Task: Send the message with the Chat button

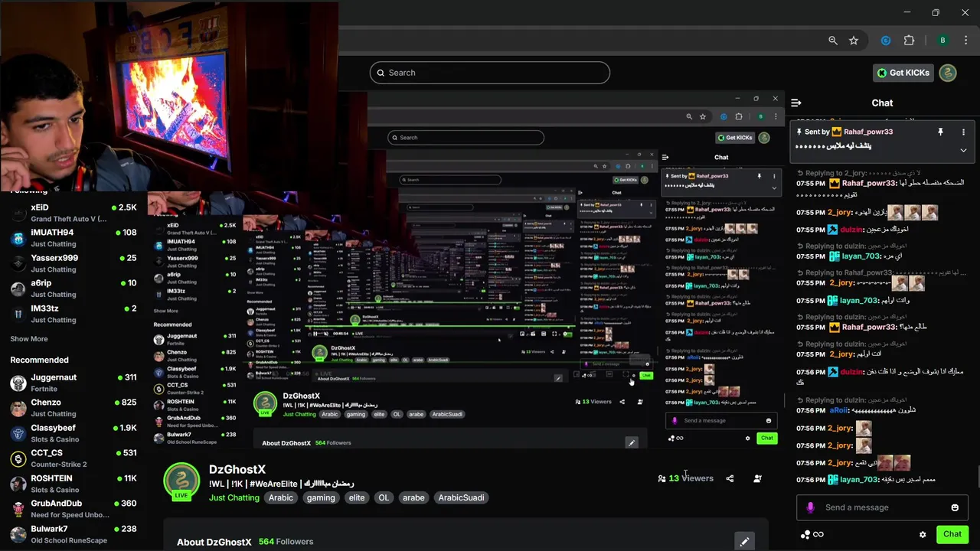Action: (x=952, y=534)
